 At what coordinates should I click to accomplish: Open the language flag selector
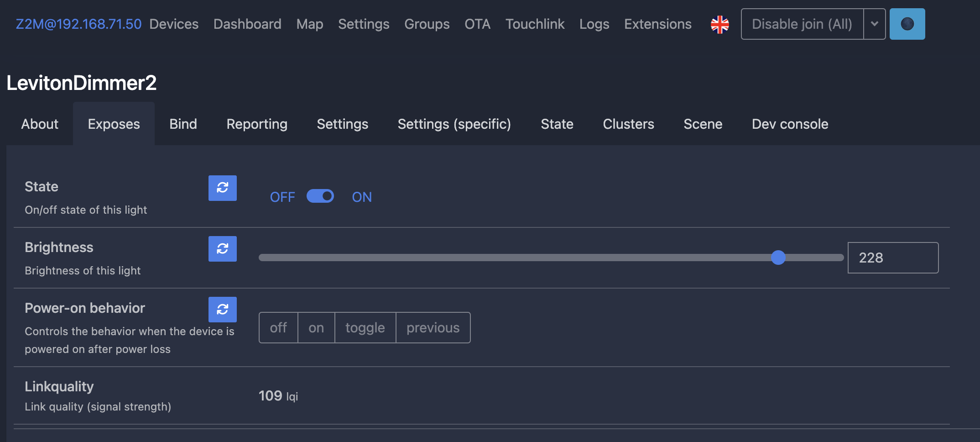pyautogui.click(x=720, y=24)
